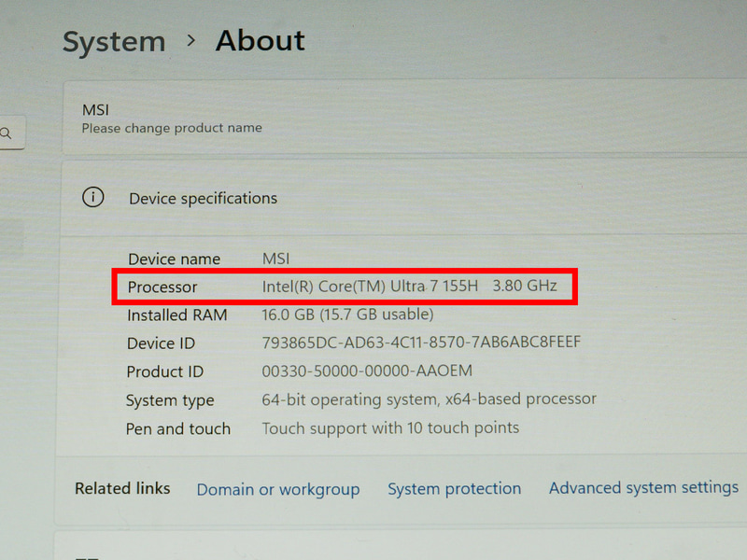Select processor value Intel Core Ultra 7 155H

[409, 286]
